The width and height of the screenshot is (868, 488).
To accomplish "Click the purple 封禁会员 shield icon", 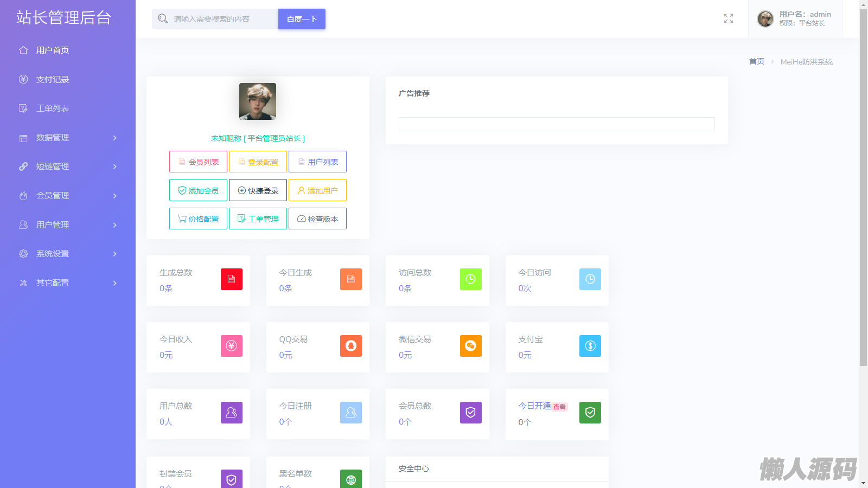I will point(232,479).
